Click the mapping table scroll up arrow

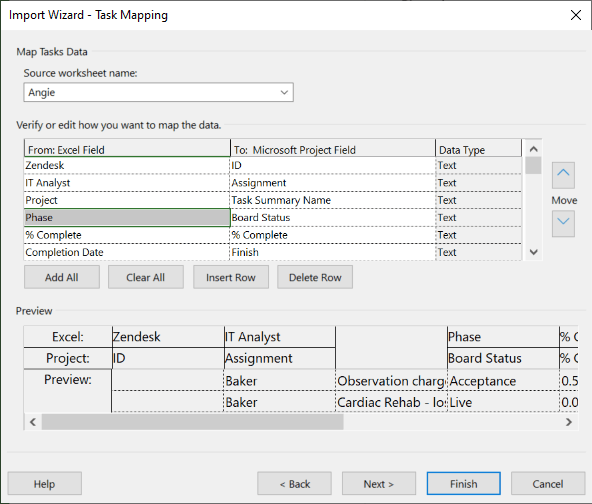click(533, 149)
